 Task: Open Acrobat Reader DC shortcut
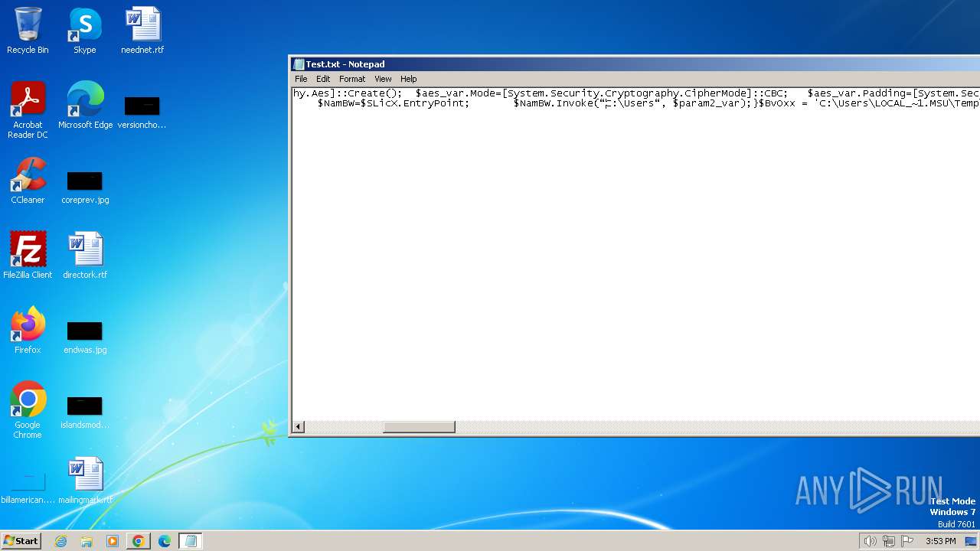(x=28, y=110)
